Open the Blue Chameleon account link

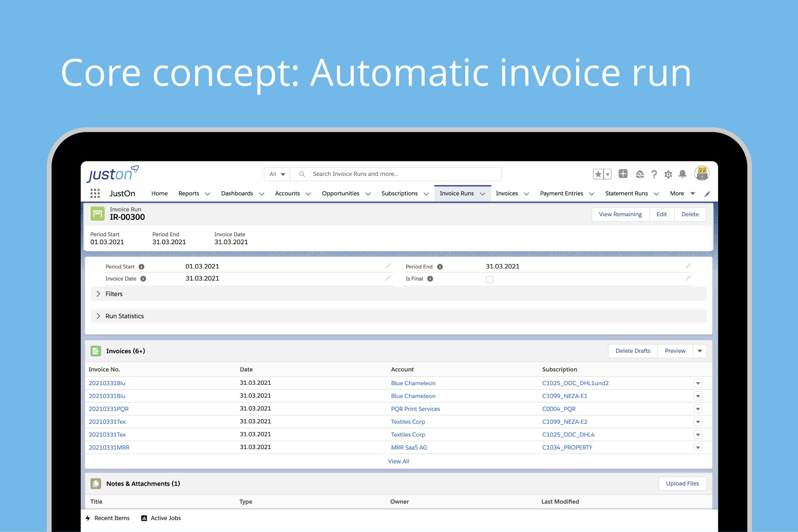(413, 383)
